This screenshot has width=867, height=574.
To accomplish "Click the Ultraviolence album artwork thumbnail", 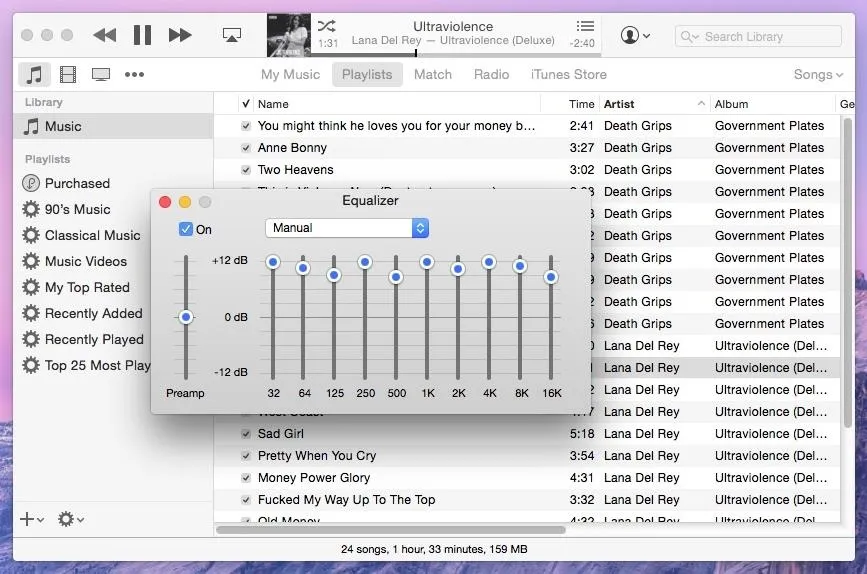I will (289, 35).
